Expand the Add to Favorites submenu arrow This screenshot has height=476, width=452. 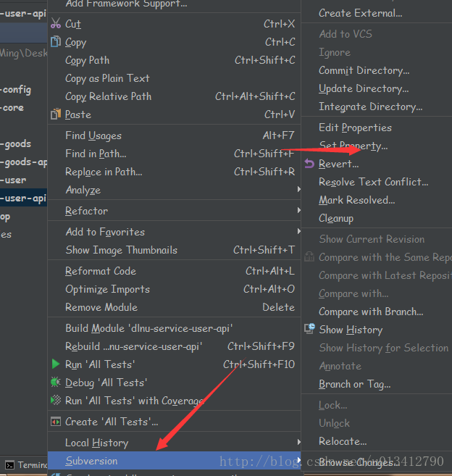coord(298,232)
